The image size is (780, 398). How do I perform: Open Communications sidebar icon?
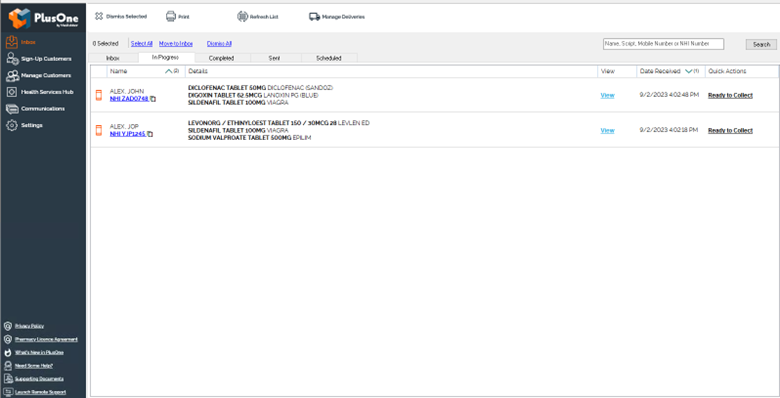[x=12, y=108]
